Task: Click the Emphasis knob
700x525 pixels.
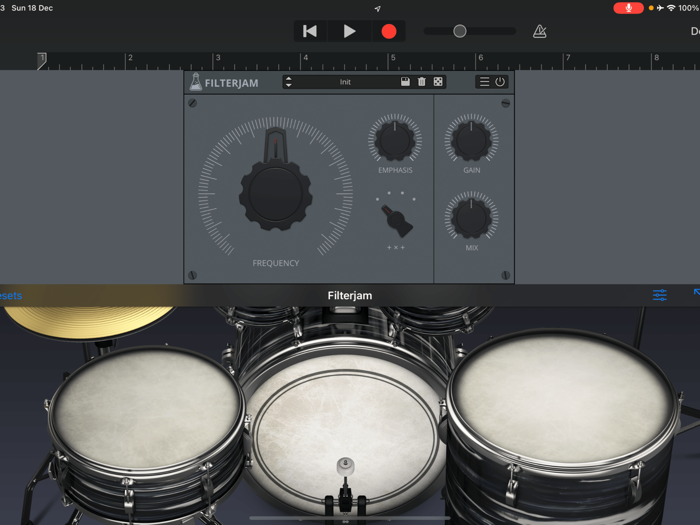Action: pyautogui.click(x=395, y=140)
